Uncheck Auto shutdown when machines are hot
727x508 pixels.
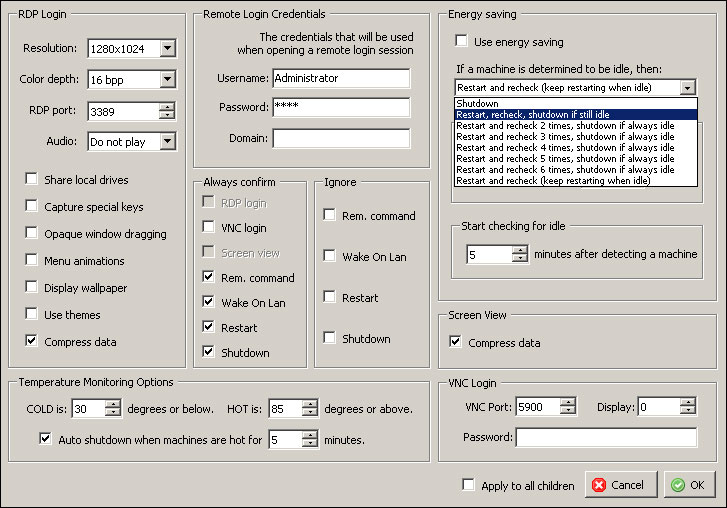pyautogui.click(x=45, y=438)
